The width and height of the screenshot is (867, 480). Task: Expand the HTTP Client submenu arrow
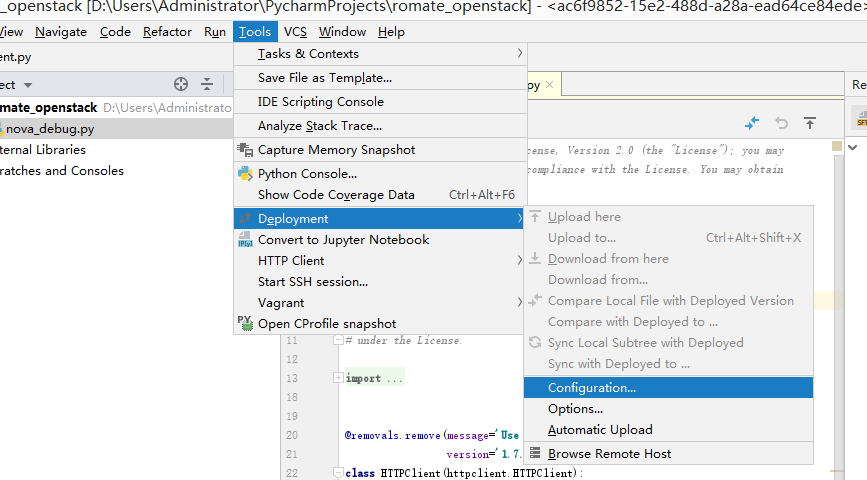[519, 260]
